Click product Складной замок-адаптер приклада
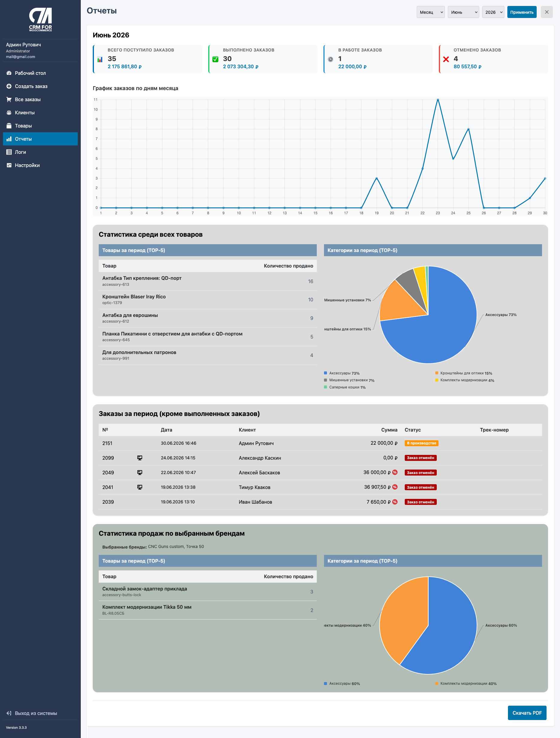This screenshot has height=738, width=560. click(x=144, y=589)
